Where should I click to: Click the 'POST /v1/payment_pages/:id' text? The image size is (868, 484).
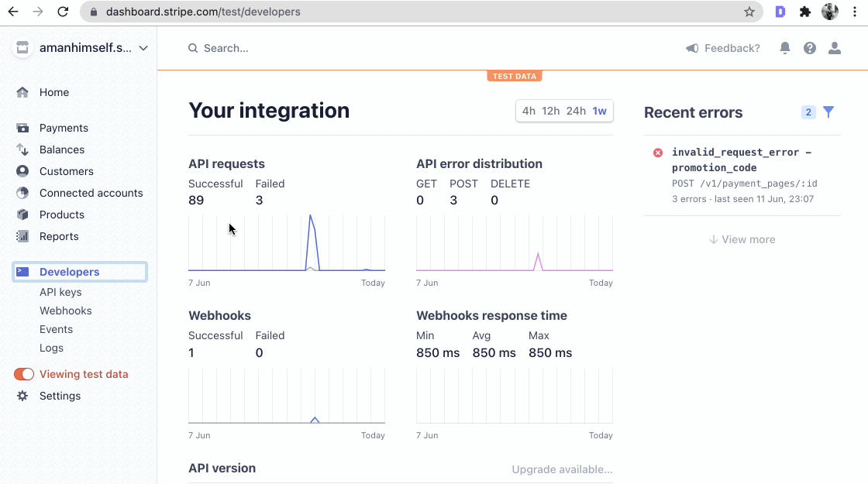pyautogui.click(x=745, y=183)
